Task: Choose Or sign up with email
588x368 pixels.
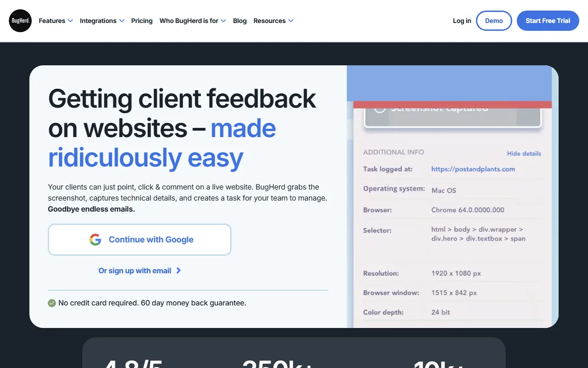Action: point(140,271)
